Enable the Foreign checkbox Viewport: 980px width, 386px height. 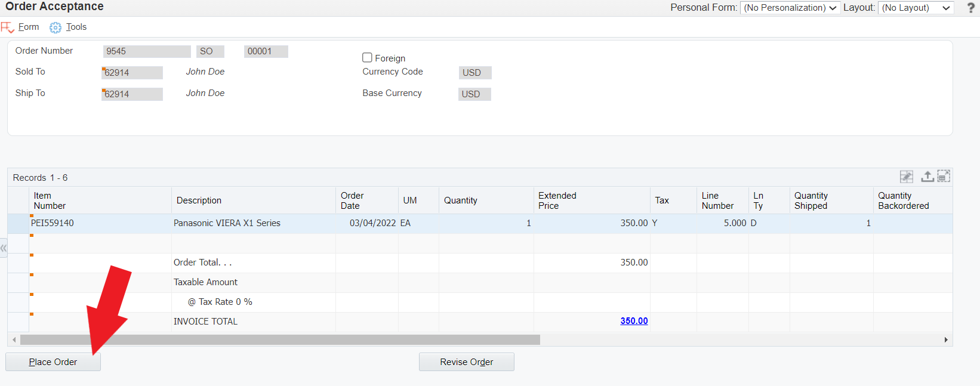(367, 58)
